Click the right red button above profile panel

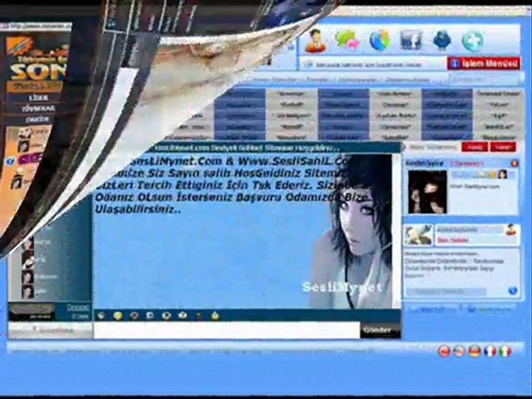click(503, 147)
